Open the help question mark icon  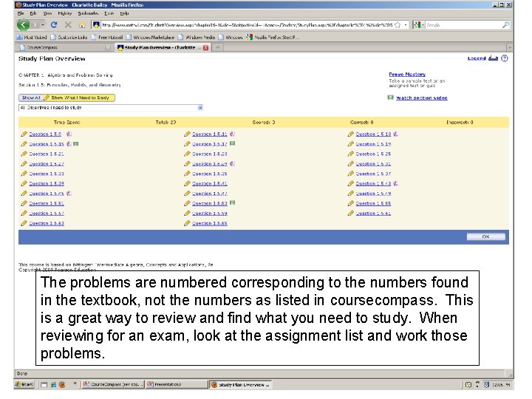tap(505, 58)
